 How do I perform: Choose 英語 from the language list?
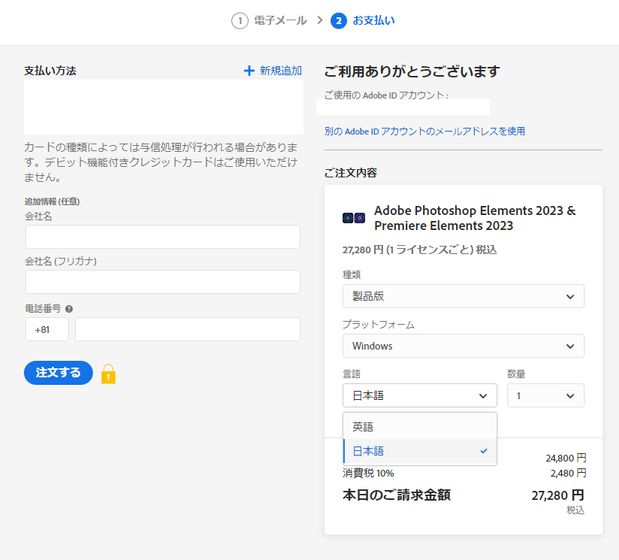(420, 427)
